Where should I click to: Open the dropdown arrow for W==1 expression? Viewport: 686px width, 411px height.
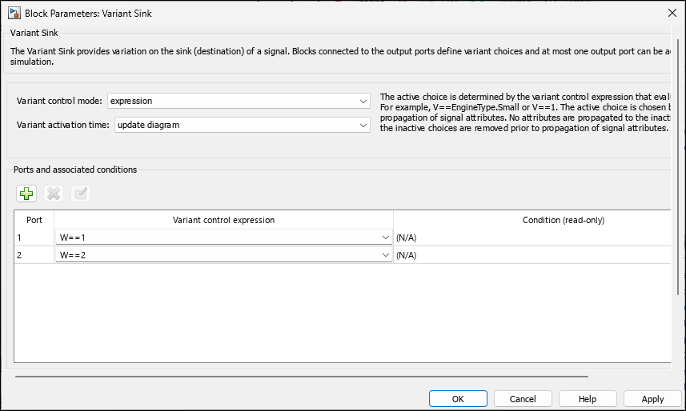point(386,238)
